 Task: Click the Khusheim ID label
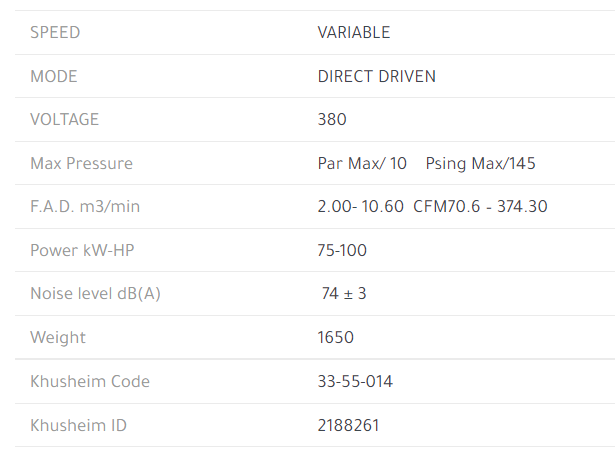[x=79, y=426]
